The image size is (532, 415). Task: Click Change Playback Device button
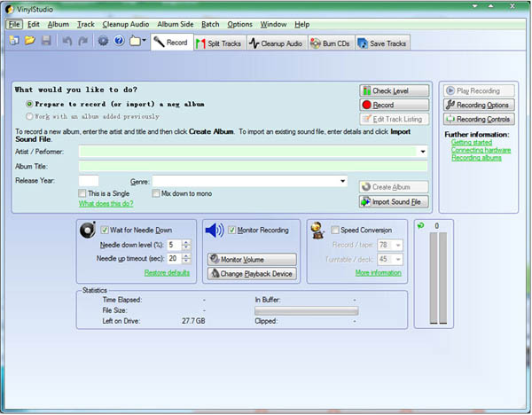pos(252,273)
